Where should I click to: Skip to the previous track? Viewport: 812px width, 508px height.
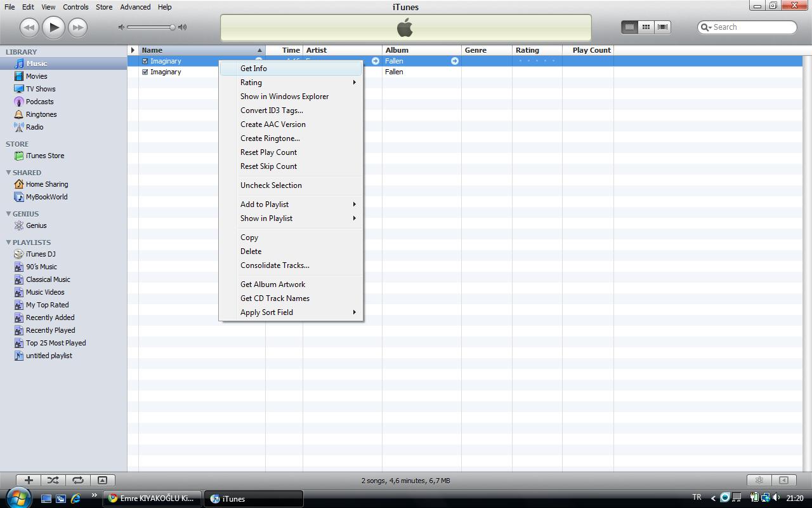coord(29,27)
